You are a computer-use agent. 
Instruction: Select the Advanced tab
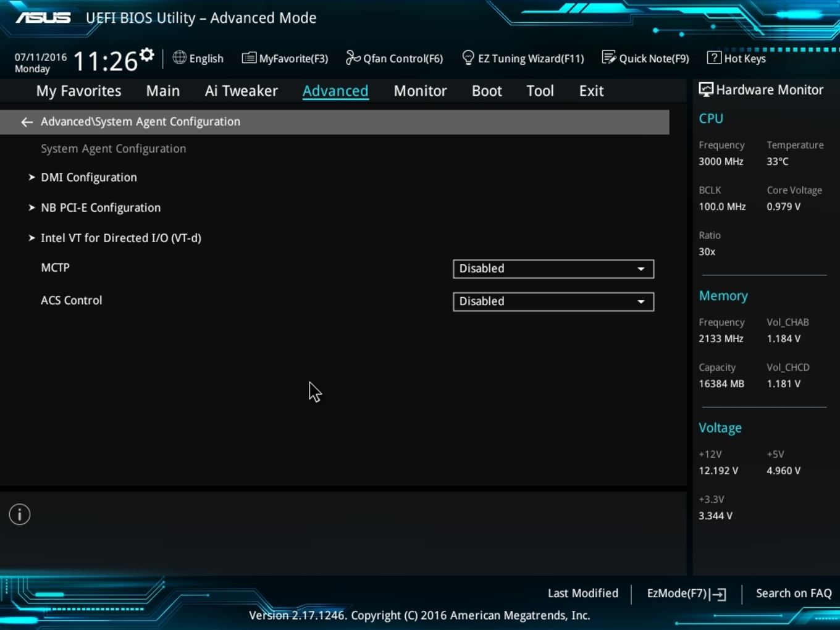335,91
